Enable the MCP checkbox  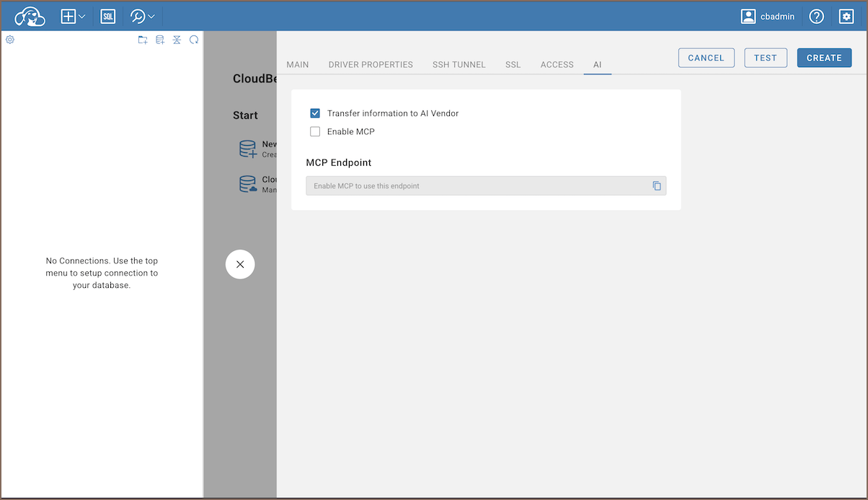tap(315, 132)
